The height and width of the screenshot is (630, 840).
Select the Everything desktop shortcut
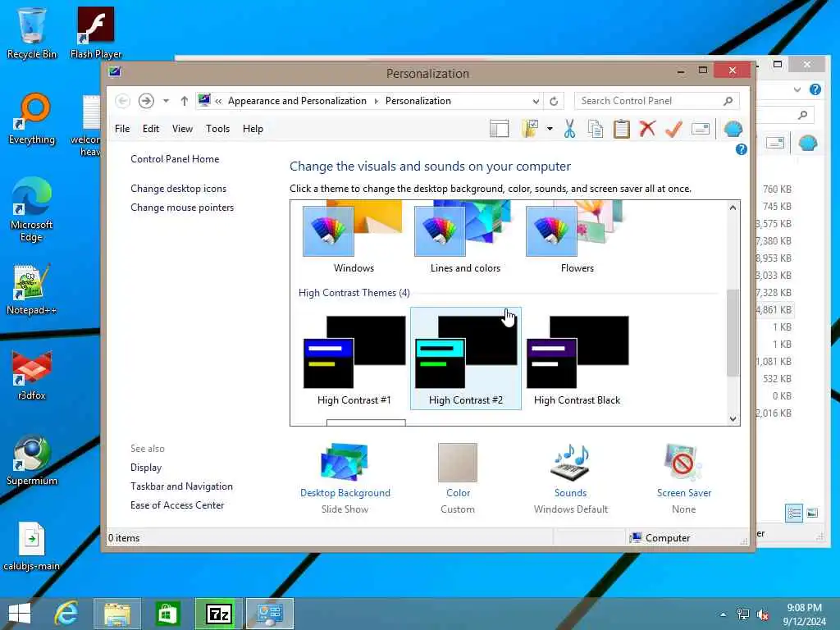(32, 119)
